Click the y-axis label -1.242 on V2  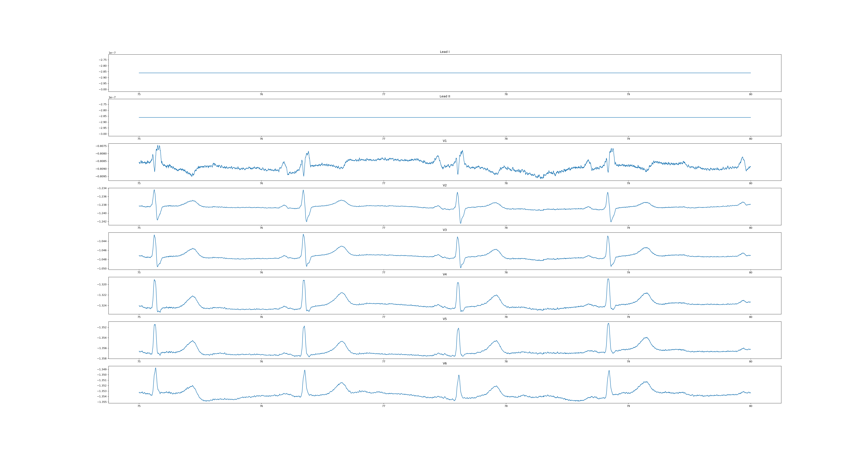(x=102, y=221)
